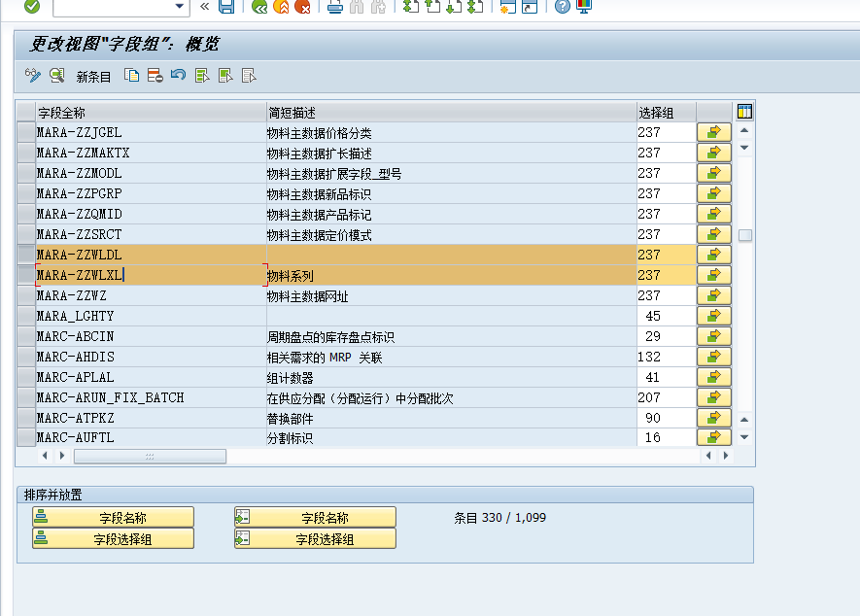Screen dimensions: 860x616
Task: Open the table column configuration icon
Action: pyautogui.click(x=743, y=111)
